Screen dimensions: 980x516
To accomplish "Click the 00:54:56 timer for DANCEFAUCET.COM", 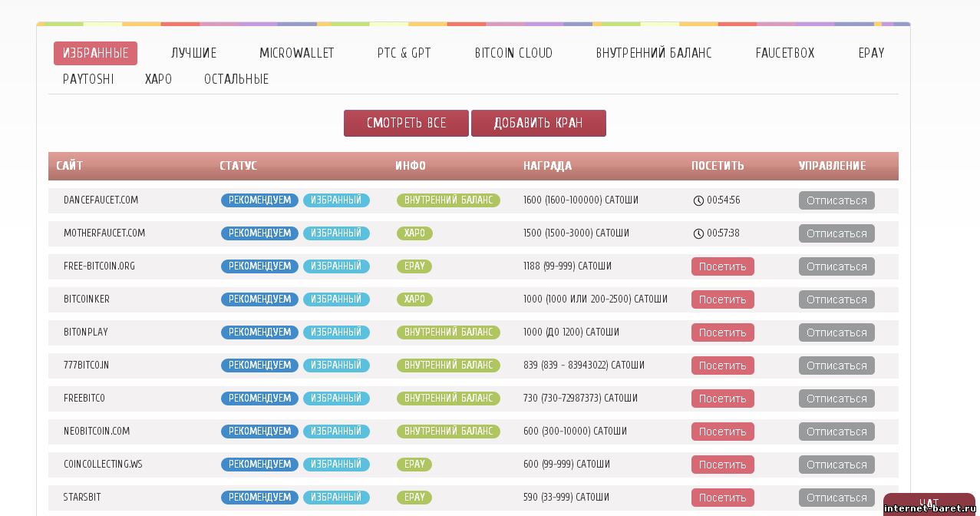I will (724, 200).
